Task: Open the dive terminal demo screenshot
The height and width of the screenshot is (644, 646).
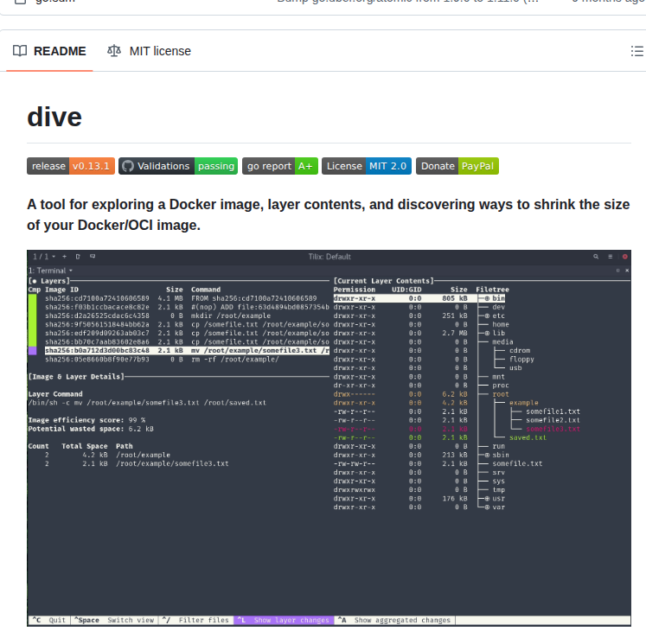Action: [329, 438]
